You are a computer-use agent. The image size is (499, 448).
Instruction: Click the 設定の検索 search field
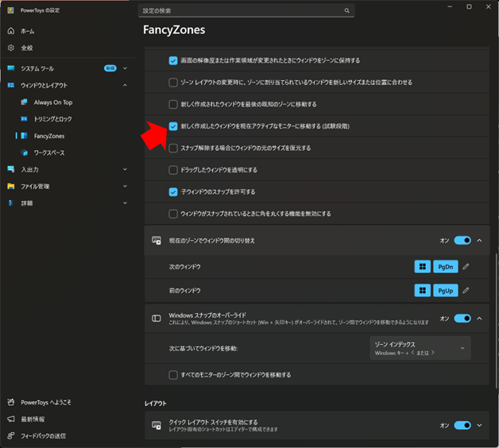pyautogui.click(x=238, y=11)
